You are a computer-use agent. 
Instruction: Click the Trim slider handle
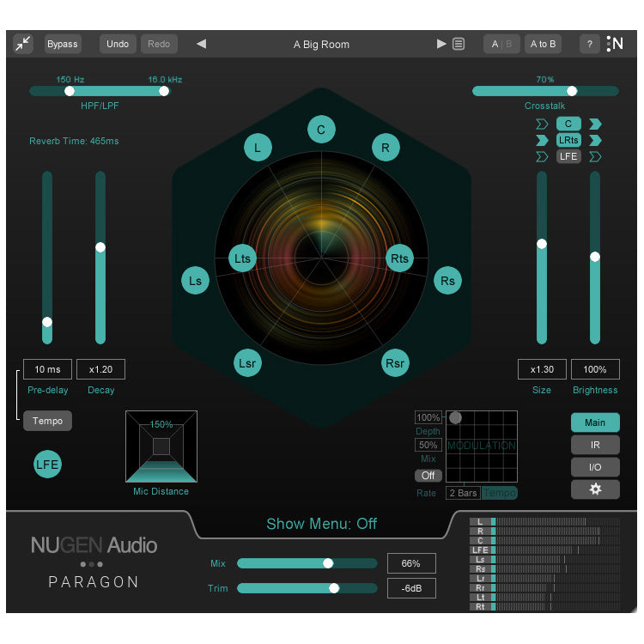pos(334,588)
